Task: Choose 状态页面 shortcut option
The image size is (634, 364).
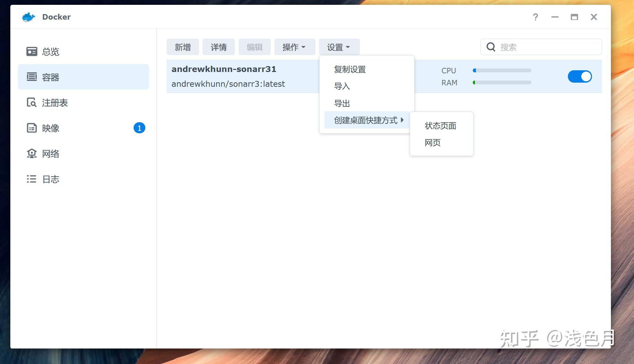Action: pos(440,126)
